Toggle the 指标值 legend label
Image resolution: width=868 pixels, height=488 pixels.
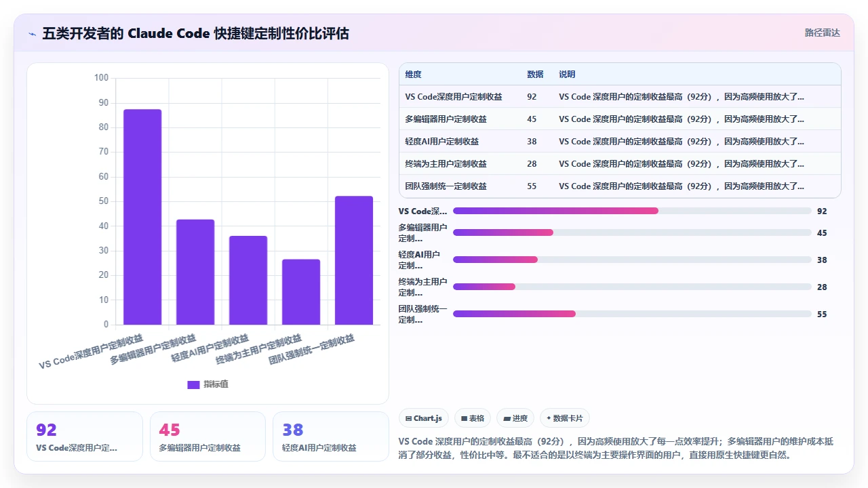216,384
